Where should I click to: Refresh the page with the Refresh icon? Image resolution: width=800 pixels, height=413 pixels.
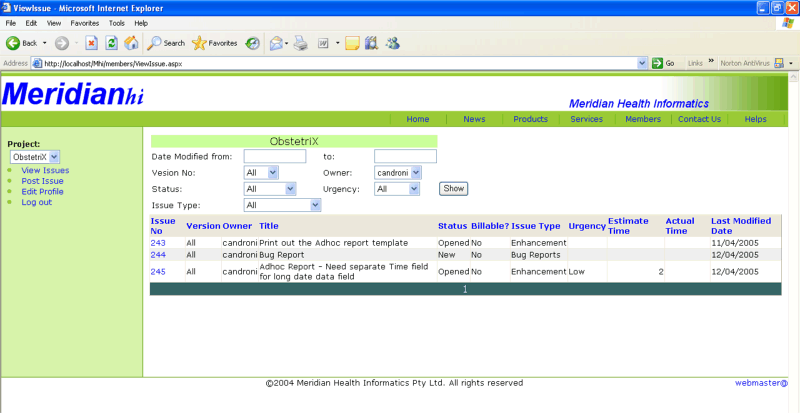click(x=112, y=43)
